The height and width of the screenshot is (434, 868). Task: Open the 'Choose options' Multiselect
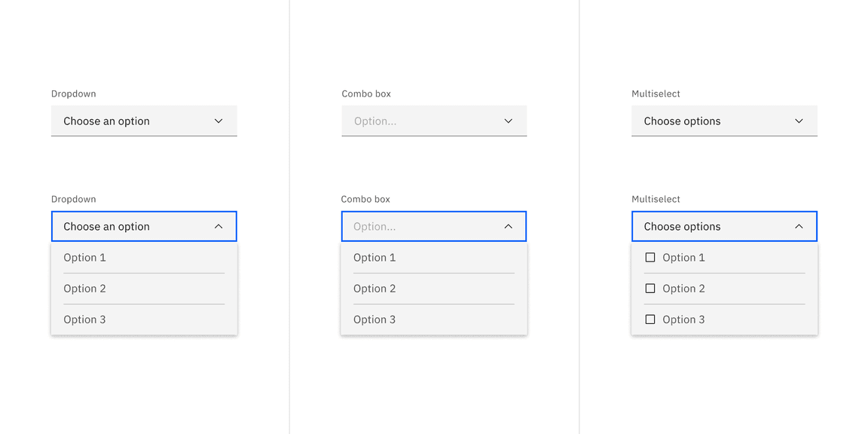click(x=723, y=121)
